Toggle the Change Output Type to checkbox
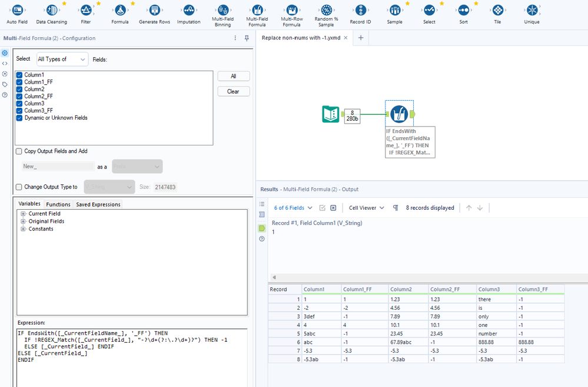This screenshot has height=387, width=588. (19, 187)
